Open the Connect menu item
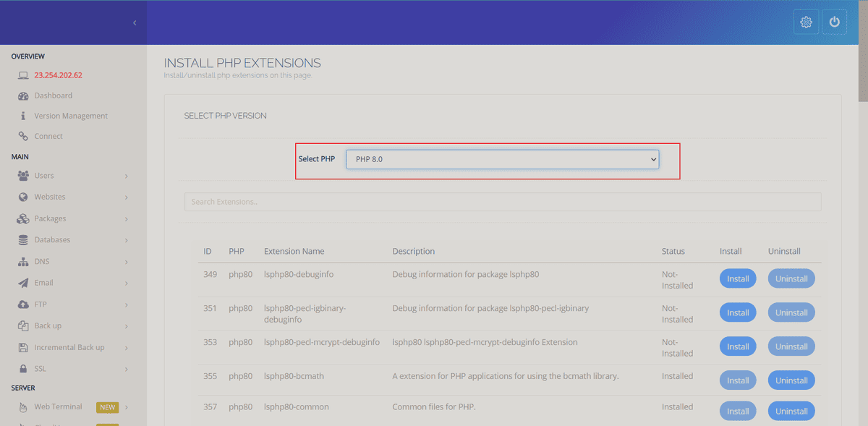Image resolution: width=868 pixels, height=426 pixels. (x=48, y=136)
